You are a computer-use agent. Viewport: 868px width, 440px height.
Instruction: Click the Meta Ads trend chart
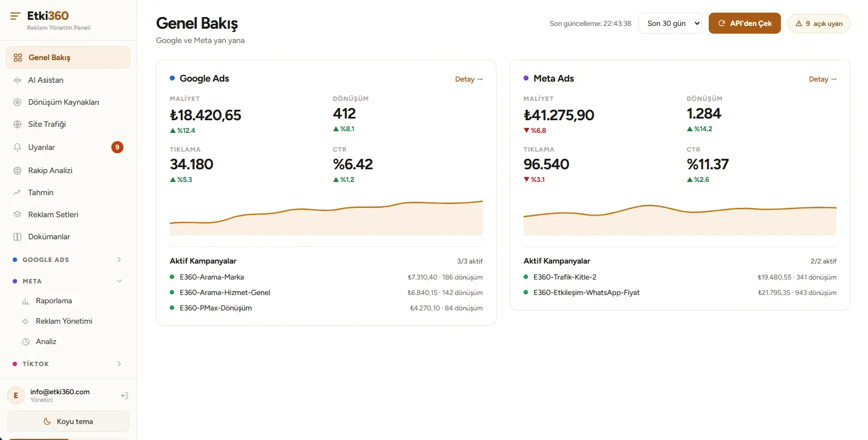tap(680, 219)
